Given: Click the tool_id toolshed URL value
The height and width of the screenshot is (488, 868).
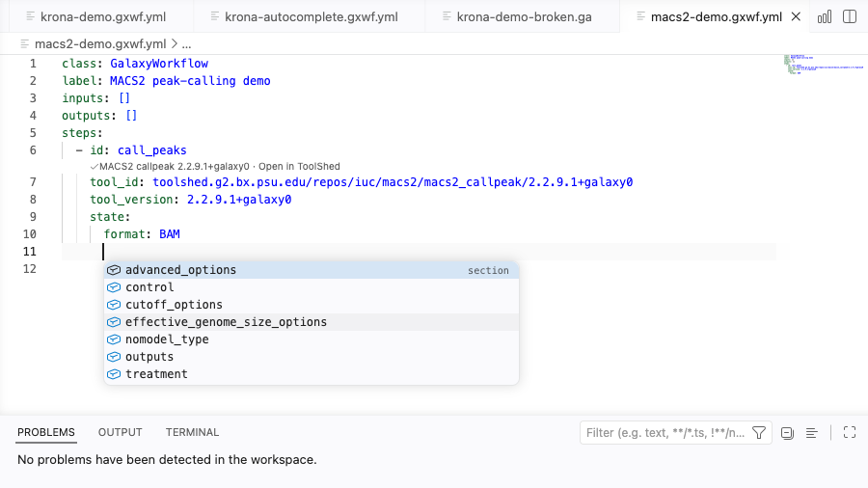Looking at the screenshot, I should tap(393, 182).
